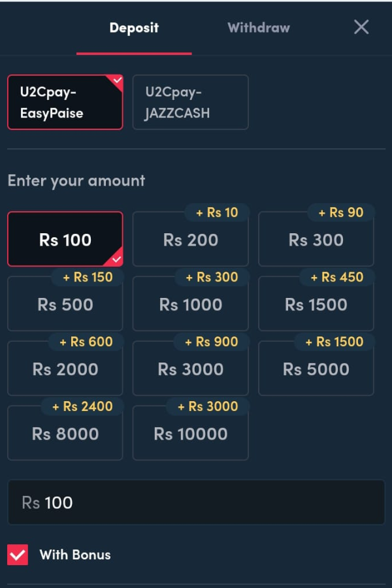Switch to the Withdraw tab
The width and height of the screenshot is (392, 588).
(258, 27)
